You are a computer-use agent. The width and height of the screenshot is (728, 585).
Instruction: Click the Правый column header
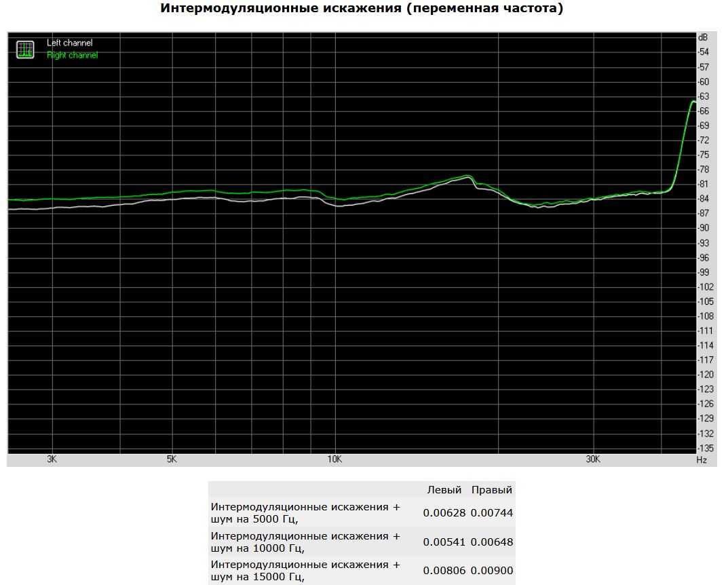(x=492, y=490)
